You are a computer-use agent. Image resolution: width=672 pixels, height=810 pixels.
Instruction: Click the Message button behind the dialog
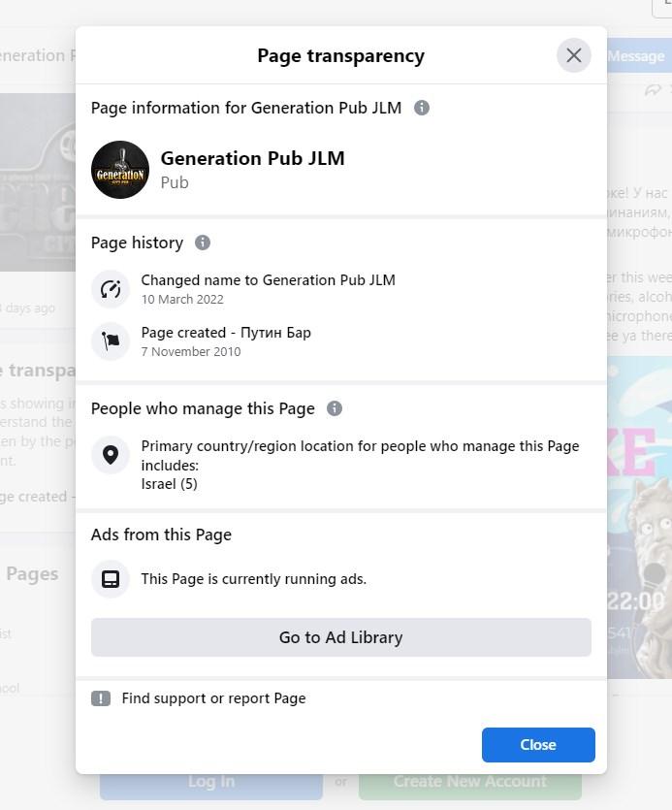[639, 56]
